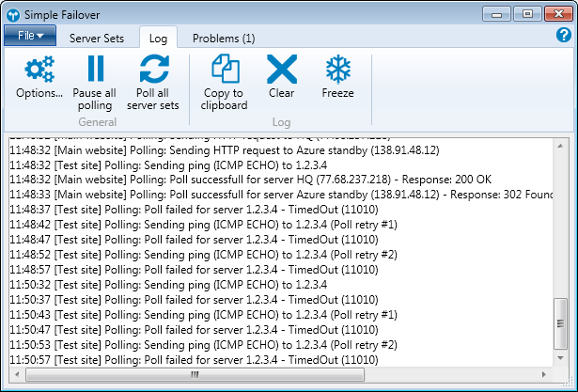Click the horizontal scrollbar right arrow
Viewport: 578px width, 392px height.
coord(547,374)
